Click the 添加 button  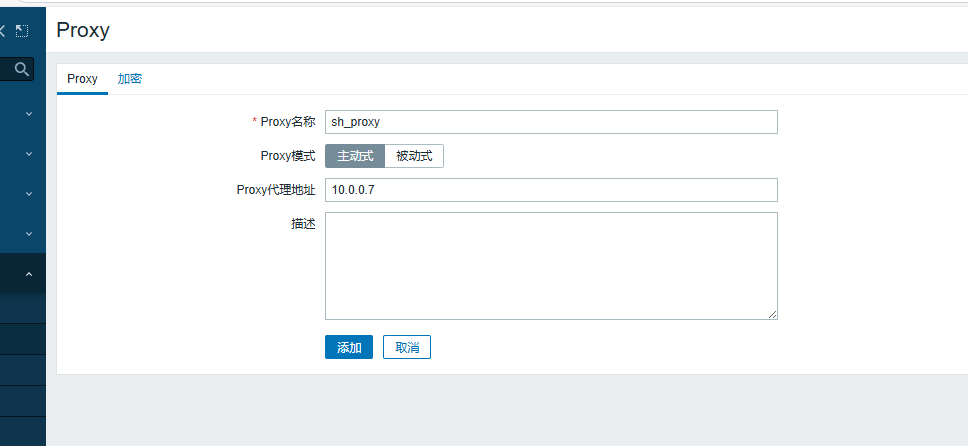(349, 347)
